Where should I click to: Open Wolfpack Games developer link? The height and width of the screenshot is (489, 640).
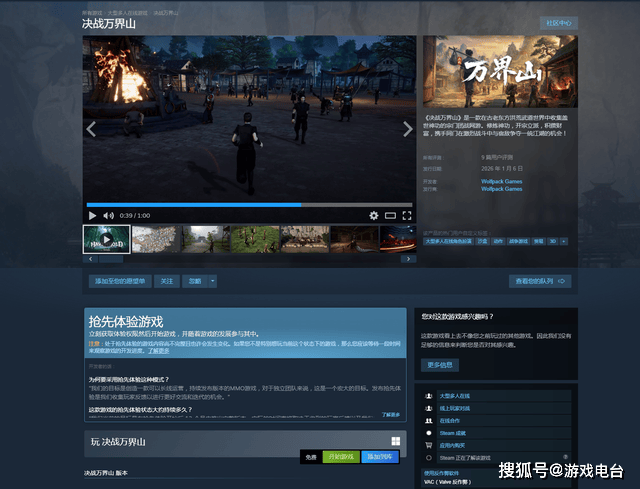point(501,180)
